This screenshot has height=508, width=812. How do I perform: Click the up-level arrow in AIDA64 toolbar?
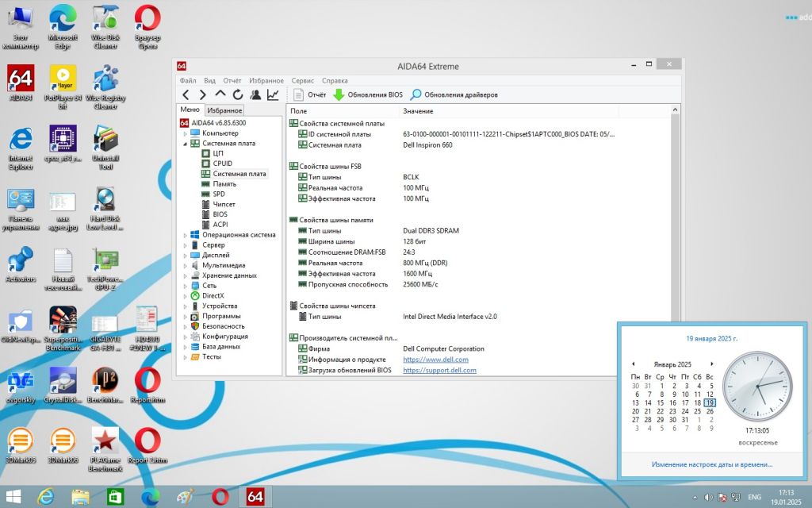coord(220,94)
